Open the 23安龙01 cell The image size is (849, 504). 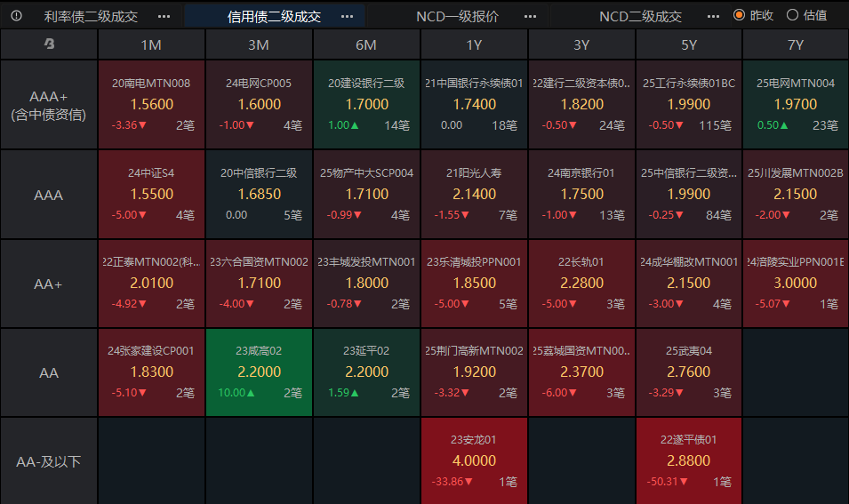point(474,461)
